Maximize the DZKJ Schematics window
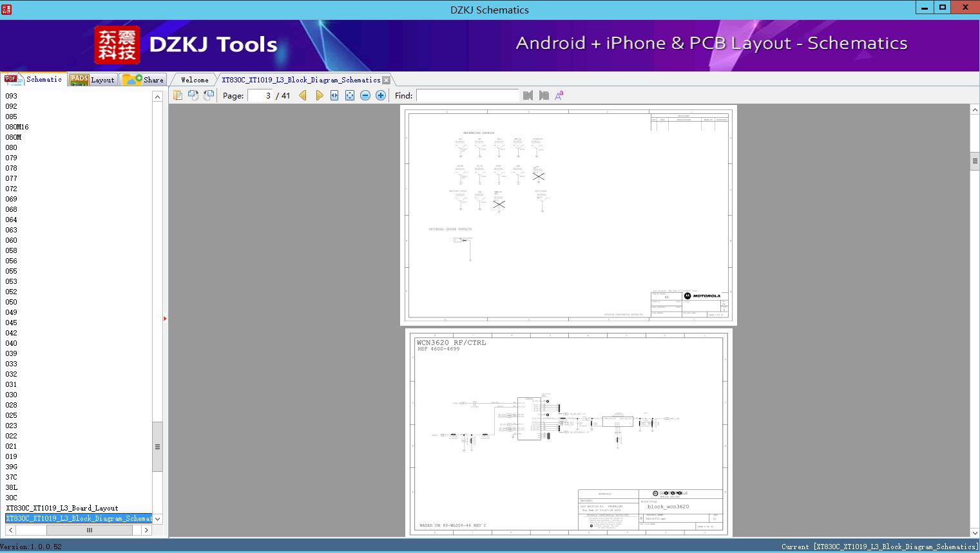Screen dimensions: 980x553 click(x=942, y=7)
